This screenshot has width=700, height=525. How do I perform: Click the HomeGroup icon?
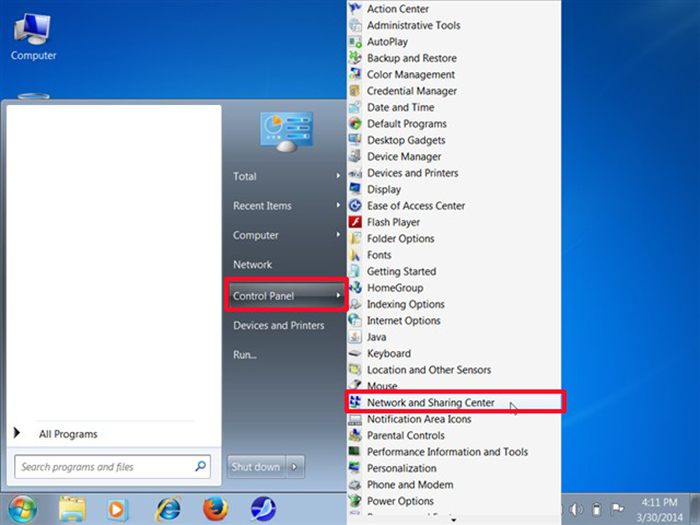click(x=355, y=288)
